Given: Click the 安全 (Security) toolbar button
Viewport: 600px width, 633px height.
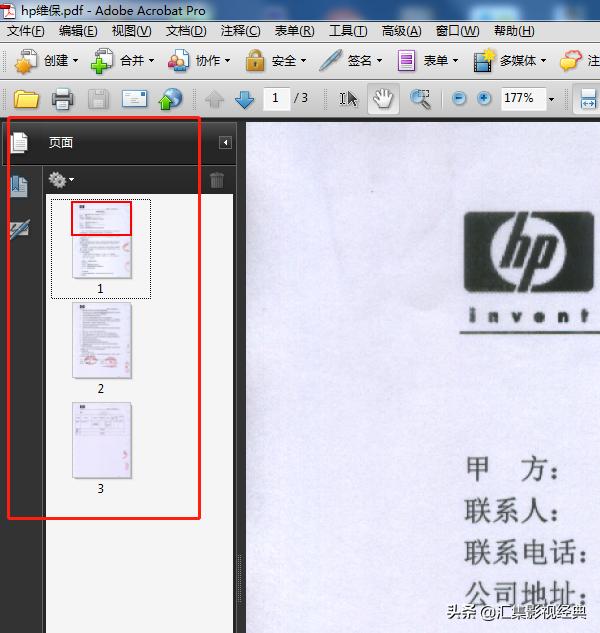Looking at the screenshot, I should [x=276, y=61].
